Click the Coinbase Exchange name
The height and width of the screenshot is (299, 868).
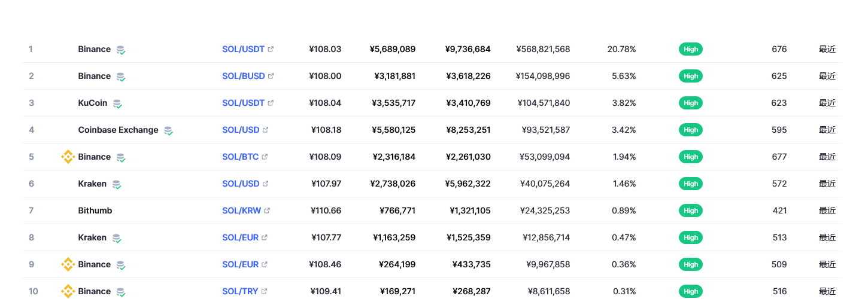click(119, 130)
